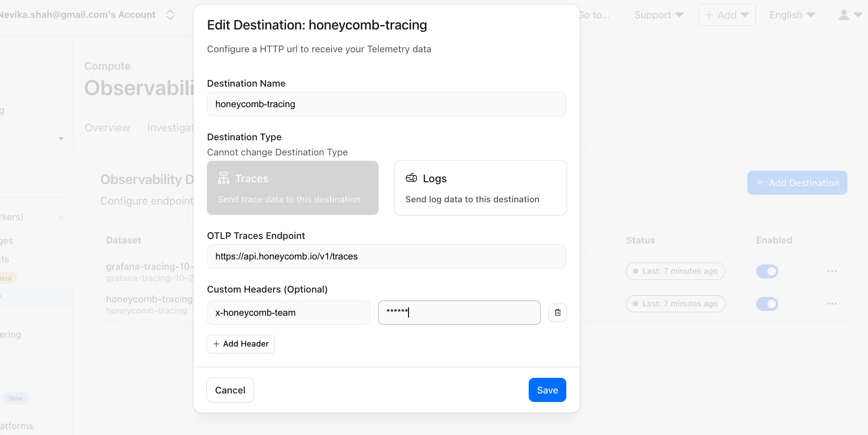Disable the honeycomb-tracing Enabled toggle
Image resolution: width=868 pixels, height=435 pixels.
pyautogui.click(x=767, y=304)
